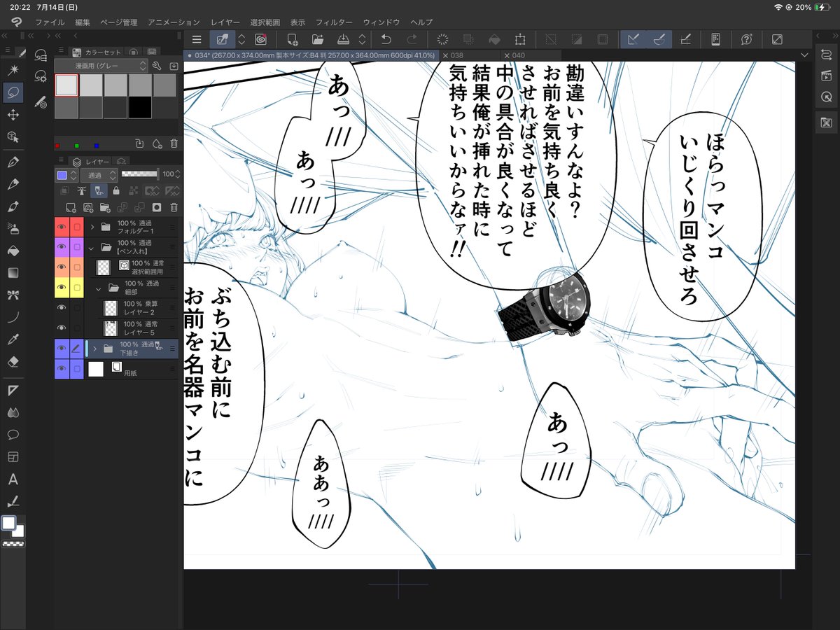Open the ページ管理 menu

(118, 22)
